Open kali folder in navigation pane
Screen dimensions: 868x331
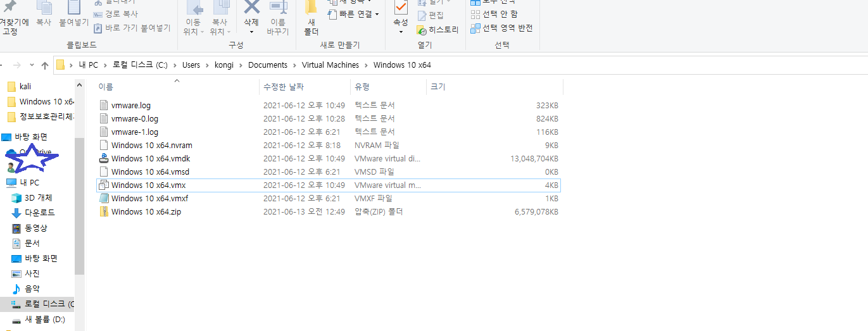[x=25, y=86]
